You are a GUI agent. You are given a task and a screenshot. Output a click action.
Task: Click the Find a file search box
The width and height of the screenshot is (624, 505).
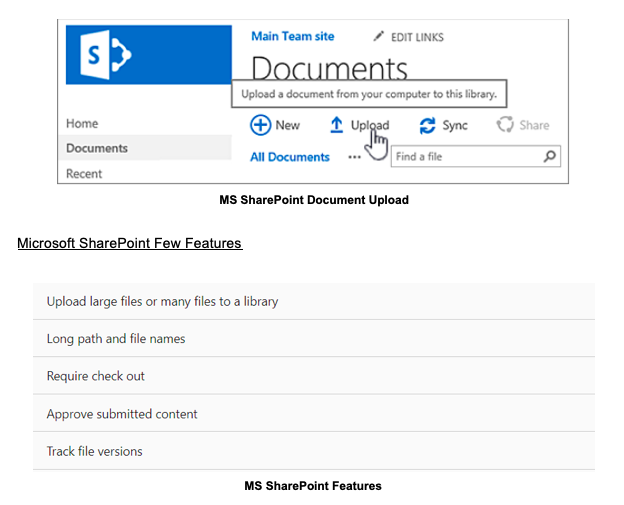click(476, 156)
